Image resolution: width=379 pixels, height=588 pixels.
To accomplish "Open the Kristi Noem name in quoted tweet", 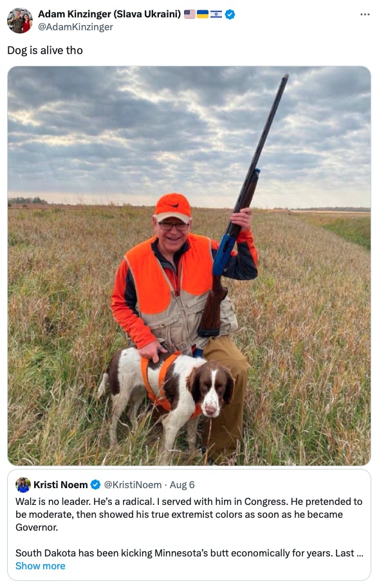I will pyautogui.click(x=60, y=484).
